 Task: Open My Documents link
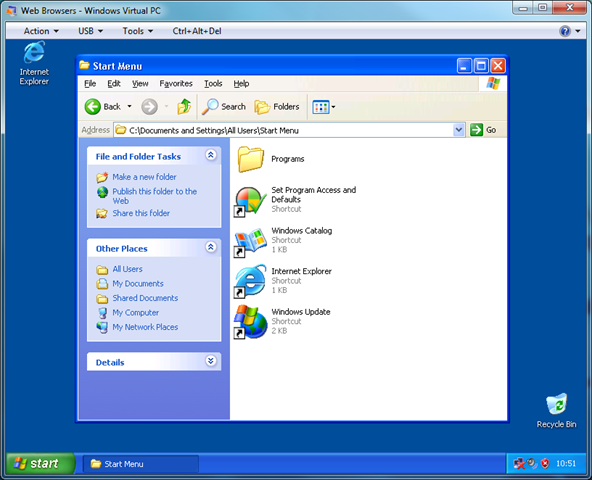pyautogui.click(x=138, y=283)
